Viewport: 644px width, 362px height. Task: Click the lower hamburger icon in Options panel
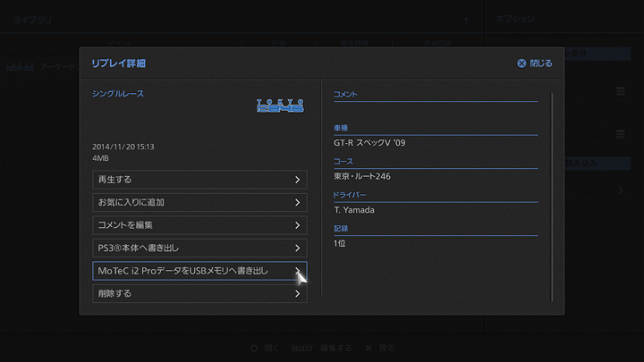coord(620,134)
